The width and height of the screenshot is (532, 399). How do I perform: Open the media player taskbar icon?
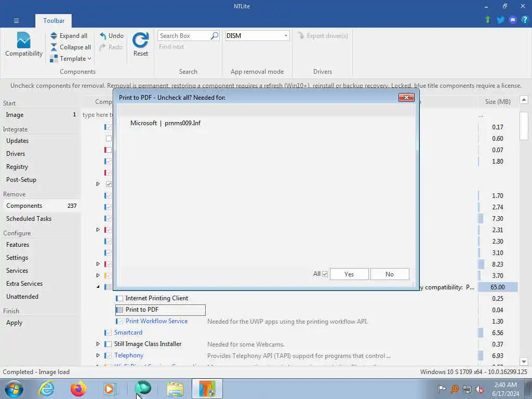(110, 389)
